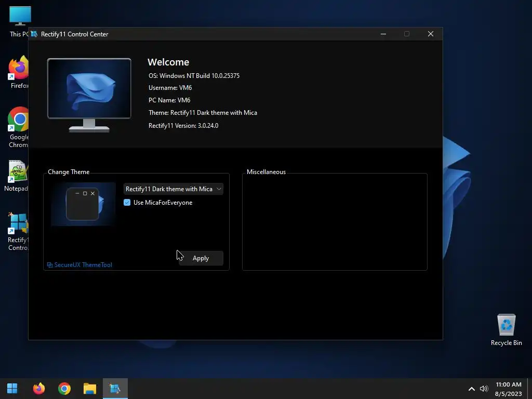The height and width of the screenshot is (399, 532).
Task: Open the Windows Start menu
Action: pos(12,388)
